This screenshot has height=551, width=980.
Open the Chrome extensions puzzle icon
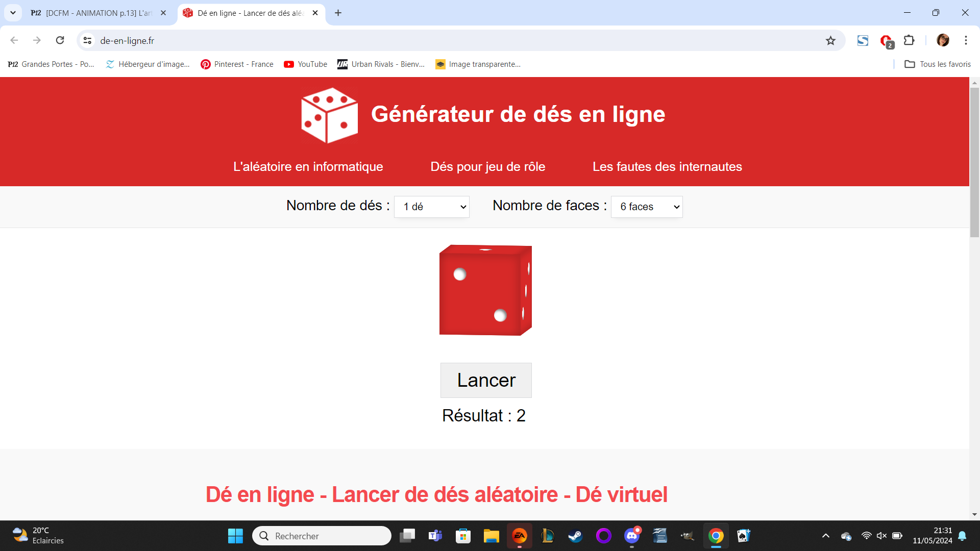[909, 40]
